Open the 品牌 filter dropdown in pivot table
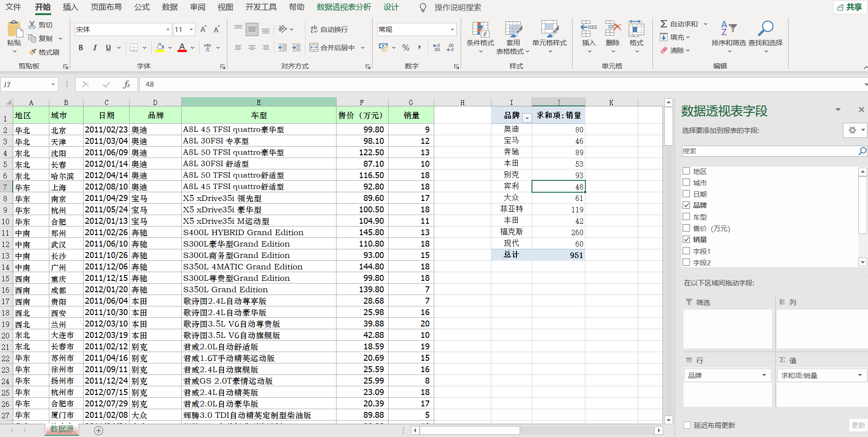This screenshot has width=868, height=437. click(x=527, y=118)
